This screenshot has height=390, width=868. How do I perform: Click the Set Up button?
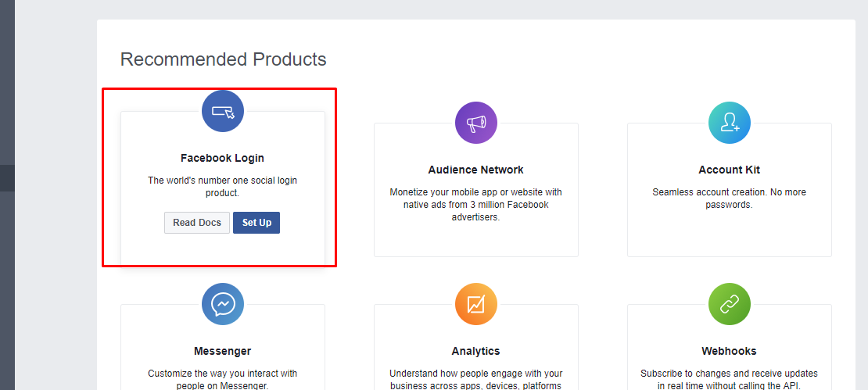pos(256,223)
